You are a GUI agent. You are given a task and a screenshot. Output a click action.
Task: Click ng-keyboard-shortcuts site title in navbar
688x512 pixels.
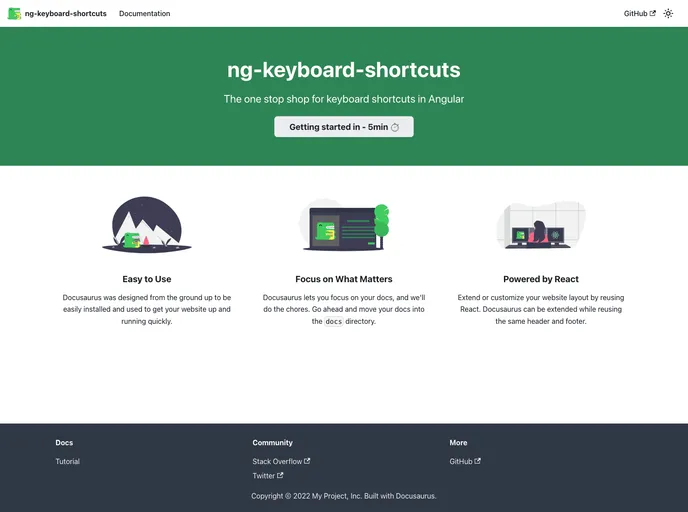click(x=65, y=14)
